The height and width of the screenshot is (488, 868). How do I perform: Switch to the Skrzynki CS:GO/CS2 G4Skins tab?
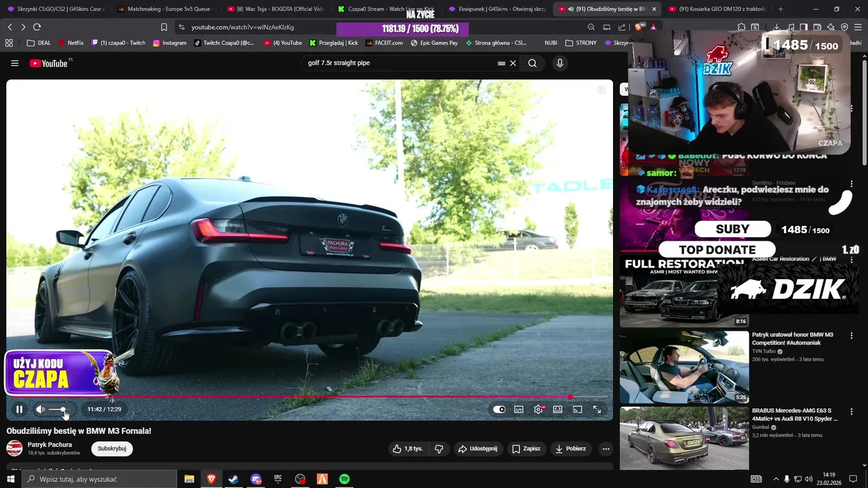pos(55,9)
